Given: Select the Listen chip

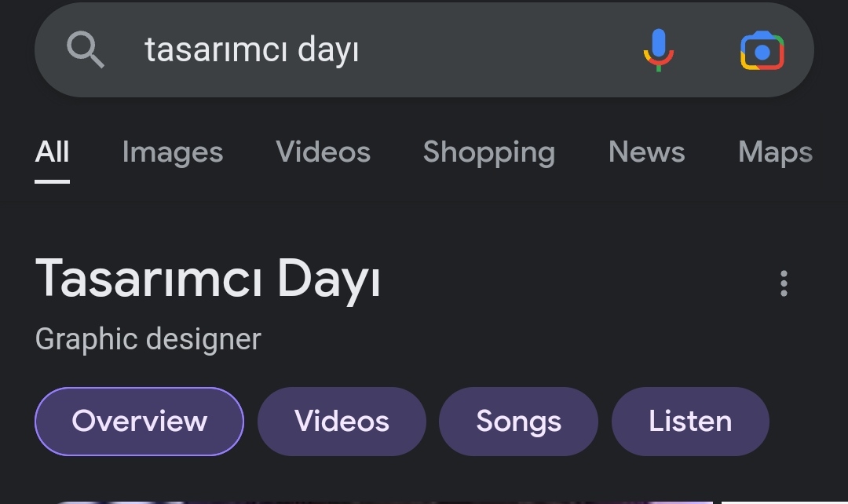Looking at the screenshot, I should (690, 422).
